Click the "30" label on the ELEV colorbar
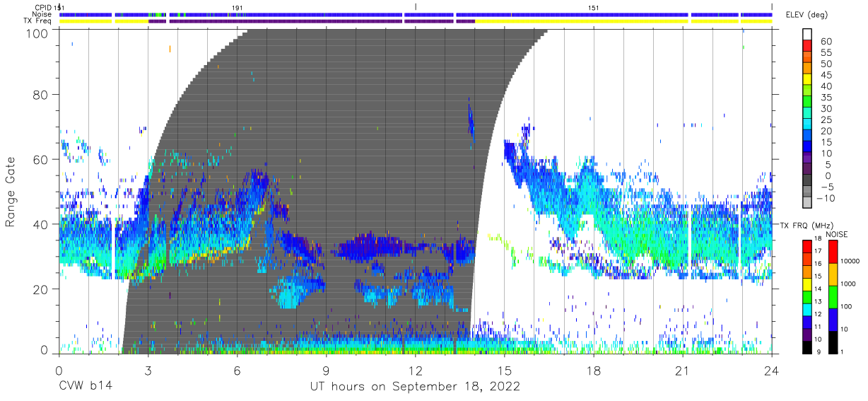 coord(826,109)
